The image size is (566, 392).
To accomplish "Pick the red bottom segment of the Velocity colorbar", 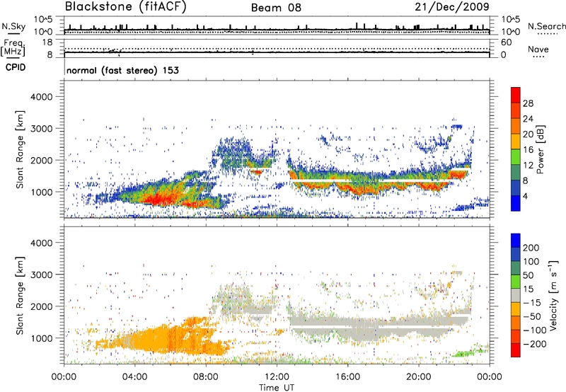I will click(516, 350).
